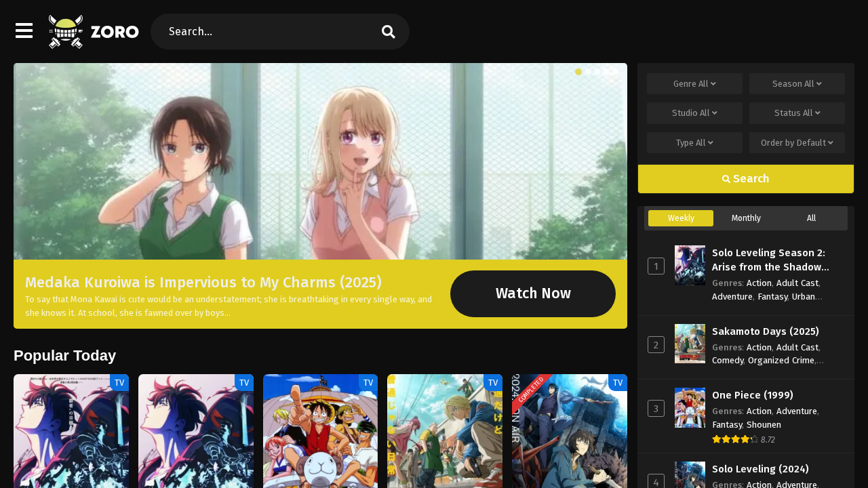Open the hamburger navigation menu
Image resolution: width=868 pixels, height=488 pixels.
(x=24, y=31)
